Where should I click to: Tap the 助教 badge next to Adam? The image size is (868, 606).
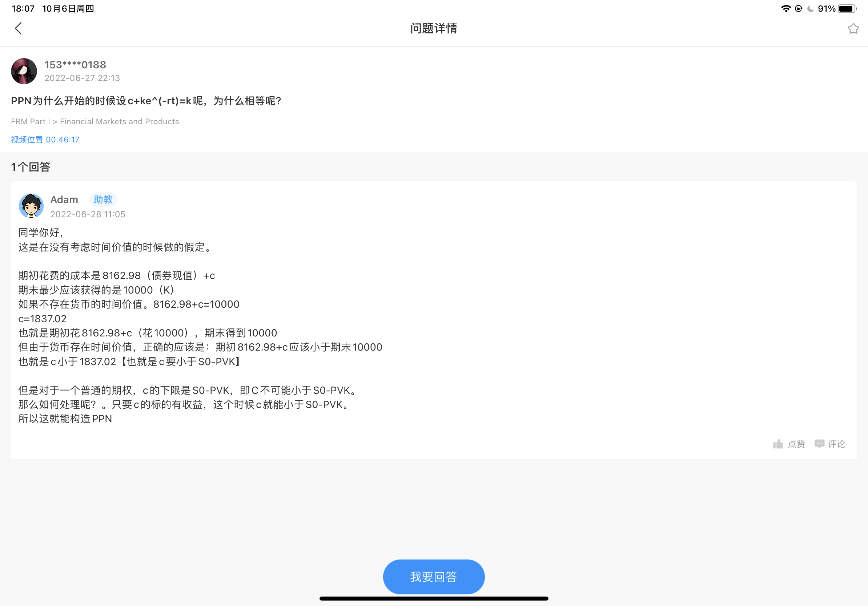click(x=103, y=199)
